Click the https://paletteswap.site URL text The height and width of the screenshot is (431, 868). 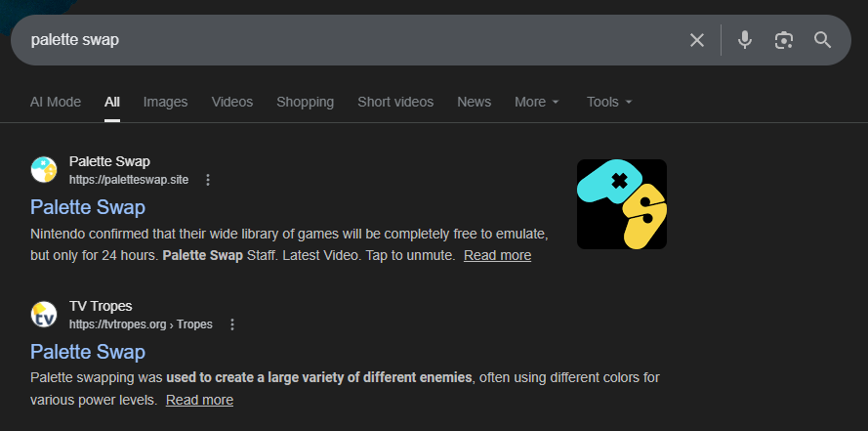pyautogui.click(x=129, y=180)
